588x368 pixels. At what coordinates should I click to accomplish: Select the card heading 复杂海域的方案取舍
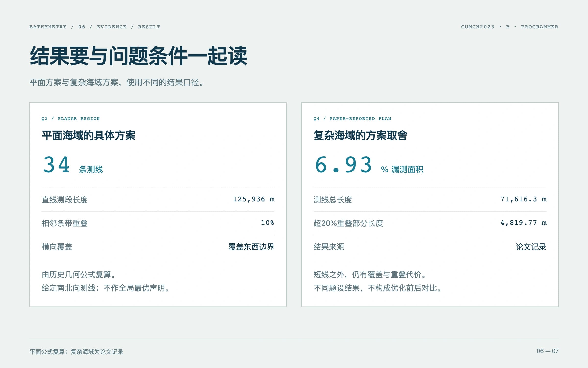pyautogui.click(x=360, y=135)
